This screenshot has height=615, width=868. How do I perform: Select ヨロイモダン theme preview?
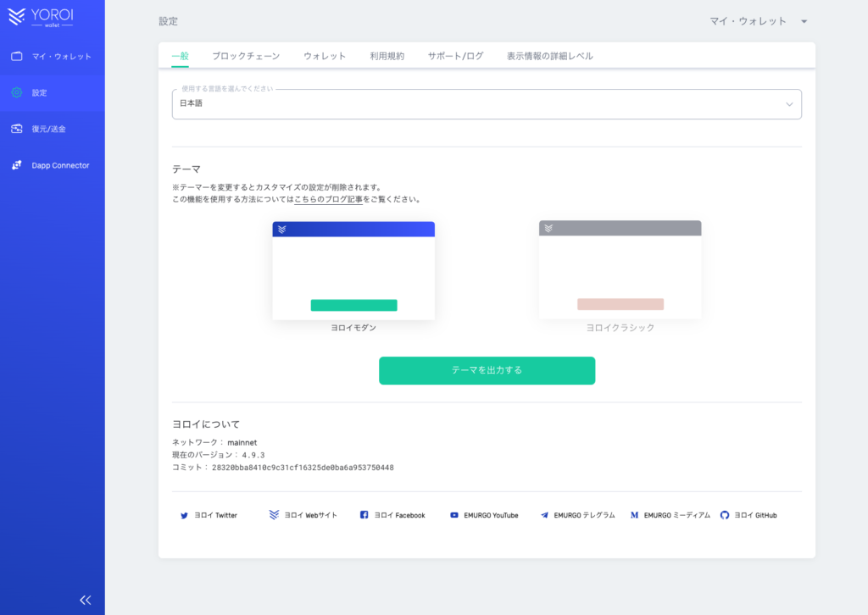tap(353, 271)
